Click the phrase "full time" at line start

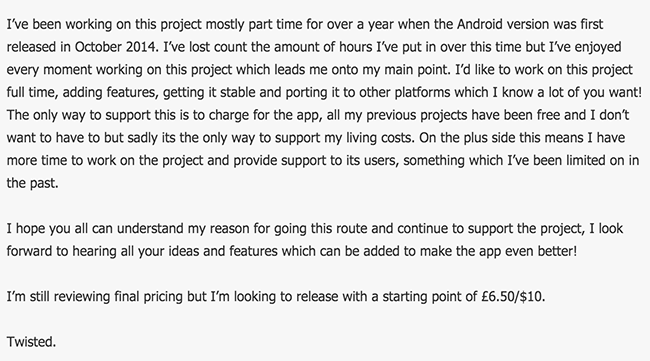coord(31,92)
